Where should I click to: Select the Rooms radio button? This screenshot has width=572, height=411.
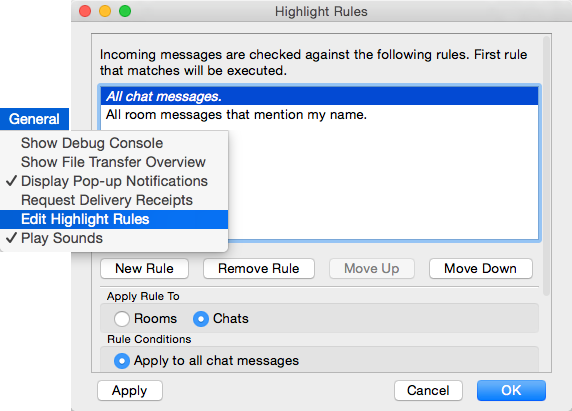122,319
